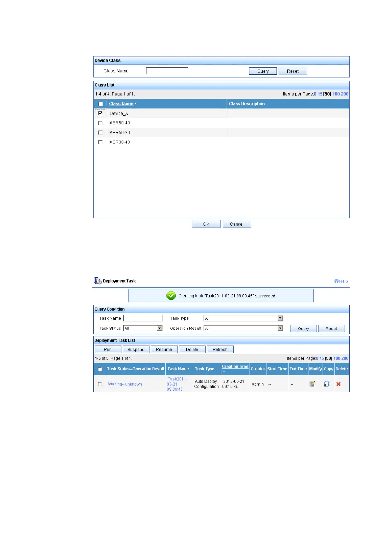Screen dimensions: 392x533
Task: Click the Deployment Task header icon
Action: coord(98,281)
